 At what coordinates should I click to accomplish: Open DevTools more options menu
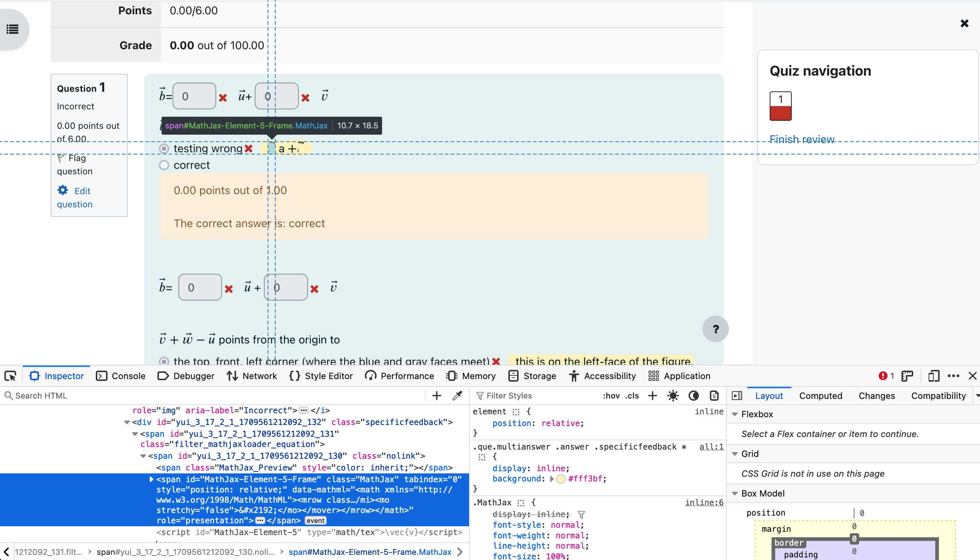tap(954, 376)
